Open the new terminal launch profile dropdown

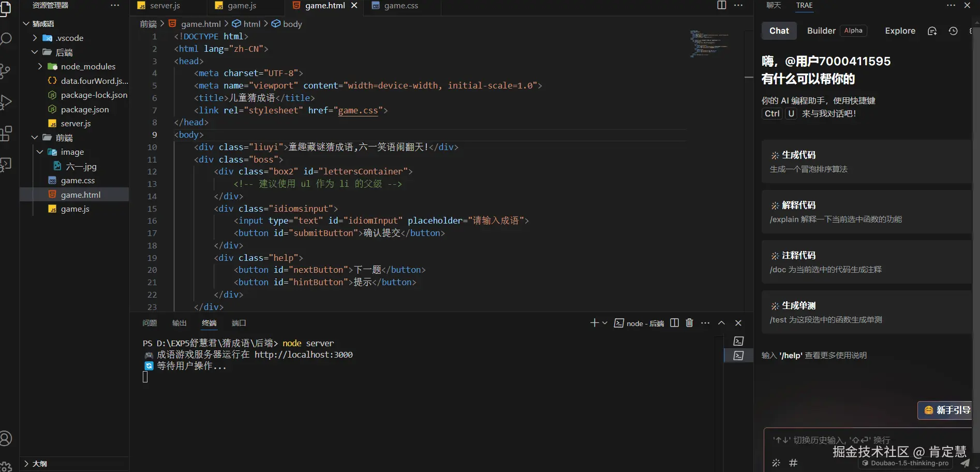point(604,323)
